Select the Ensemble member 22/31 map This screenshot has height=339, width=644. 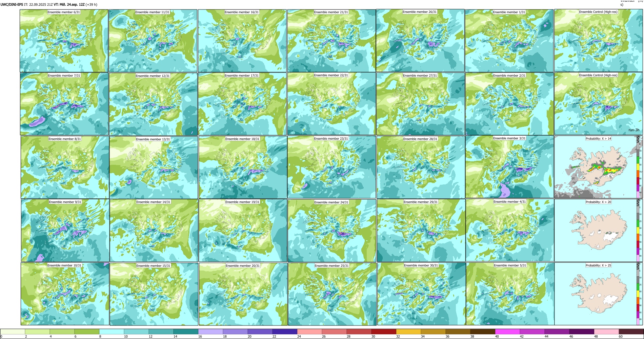pos(331,104)
